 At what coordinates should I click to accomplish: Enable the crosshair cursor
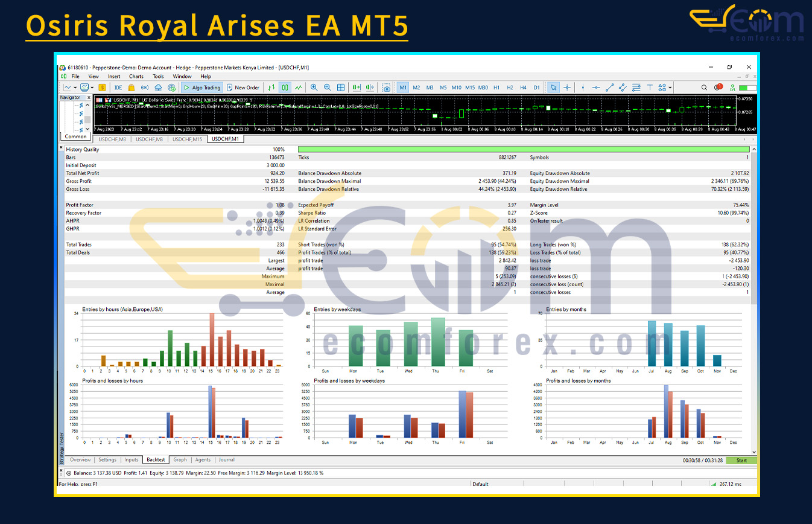click(x=566, y=88)
